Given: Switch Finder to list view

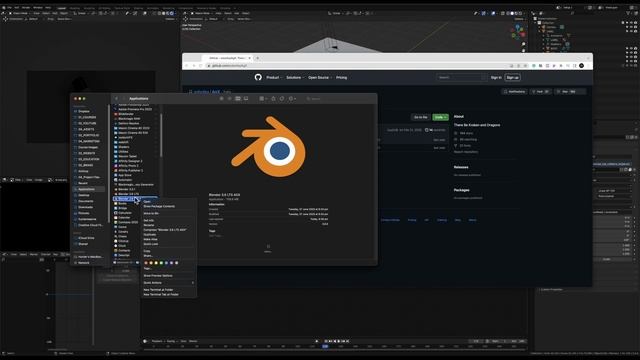Looking at the screenshot, I should pos(229,98).
